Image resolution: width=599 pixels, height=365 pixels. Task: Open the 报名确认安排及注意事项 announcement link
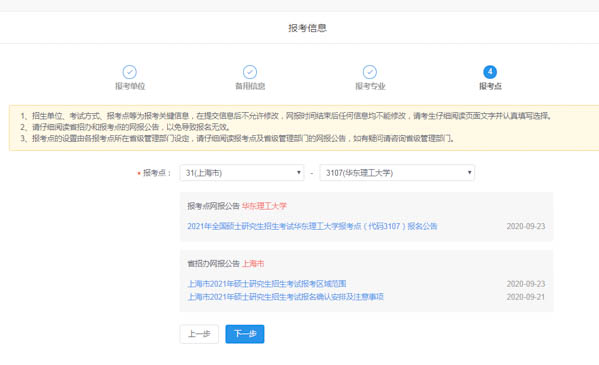(x=285, y=297)
